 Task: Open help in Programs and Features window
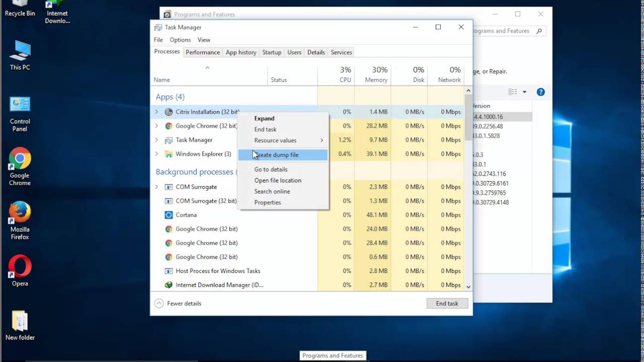pos(540,92)
